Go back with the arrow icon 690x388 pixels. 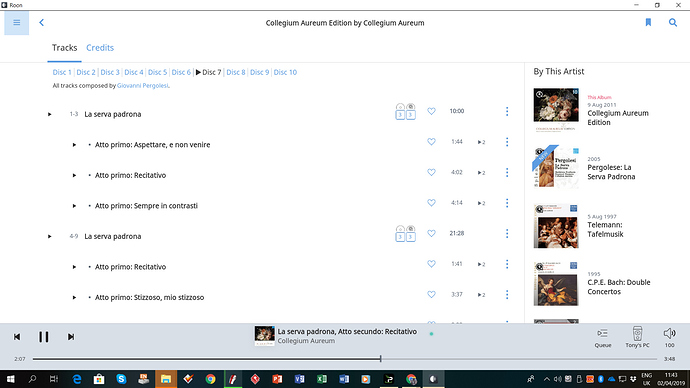click(x=41, y=22)
